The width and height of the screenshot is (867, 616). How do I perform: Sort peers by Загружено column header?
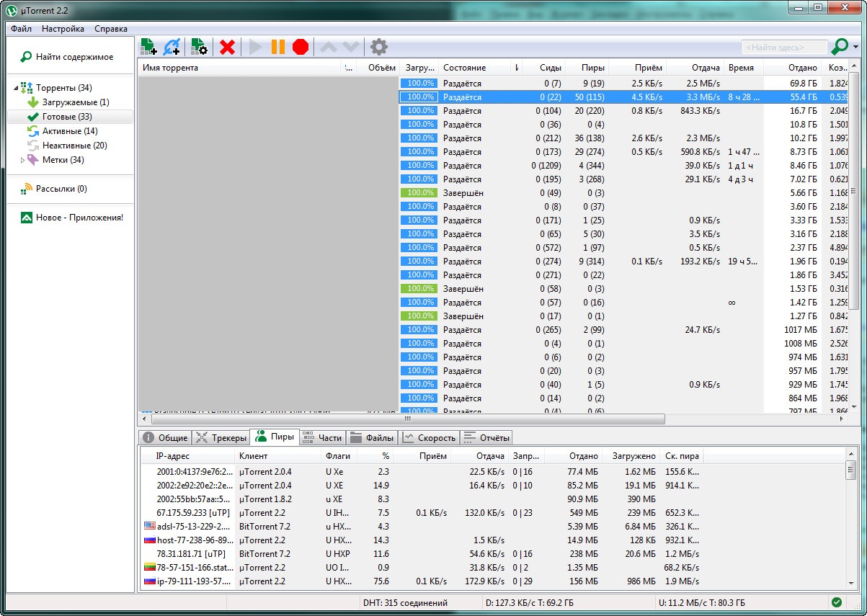631,456
